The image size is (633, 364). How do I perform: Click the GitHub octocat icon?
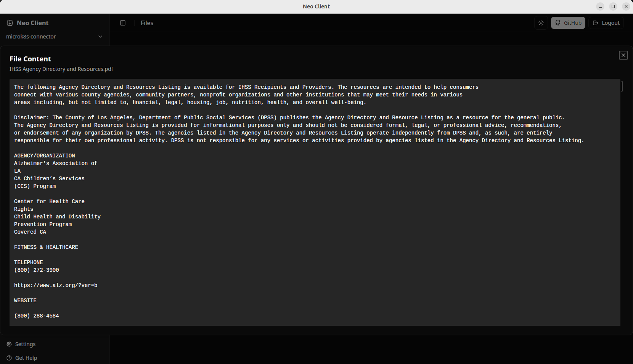coord(557,23)
